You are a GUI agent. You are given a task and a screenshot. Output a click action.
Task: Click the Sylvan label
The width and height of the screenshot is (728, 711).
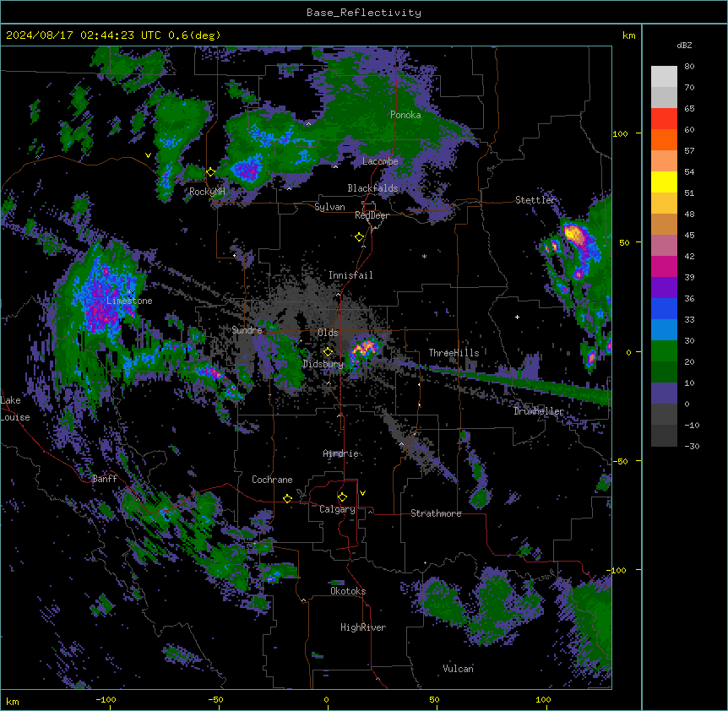329,207
